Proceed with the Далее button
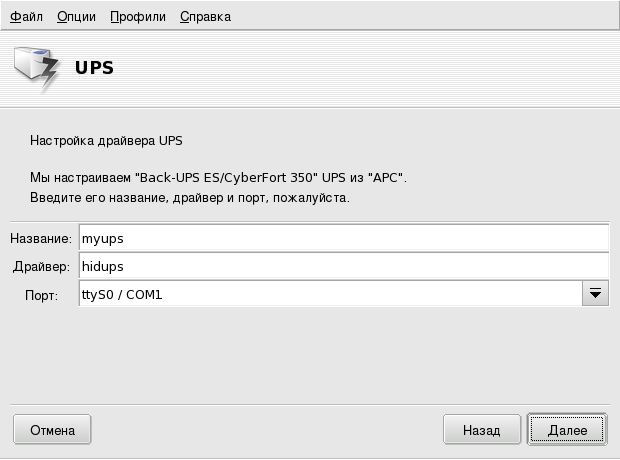Image resolution: width=620 pixels, height=460 pixels. (x=566, y=430)
